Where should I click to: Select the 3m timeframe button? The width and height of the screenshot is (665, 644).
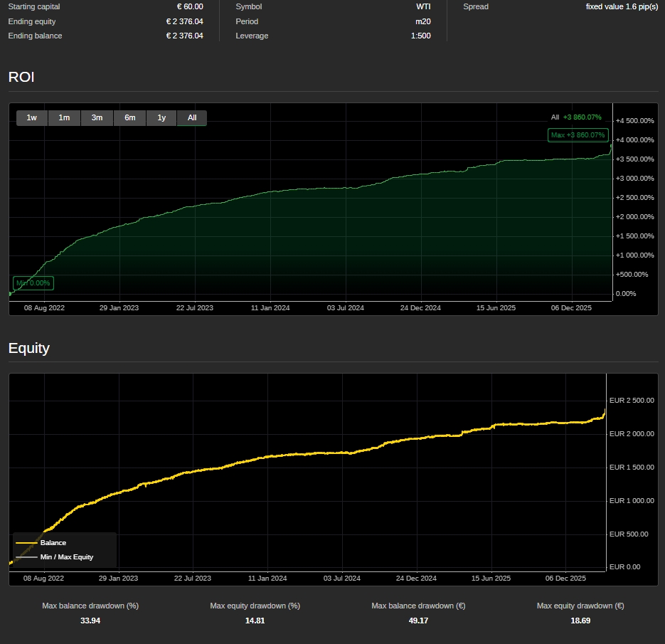(97, 118)
